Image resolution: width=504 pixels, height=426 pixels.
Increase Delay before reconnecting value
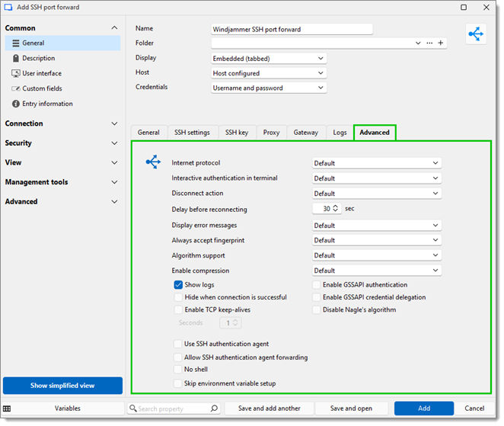[337, 207]
